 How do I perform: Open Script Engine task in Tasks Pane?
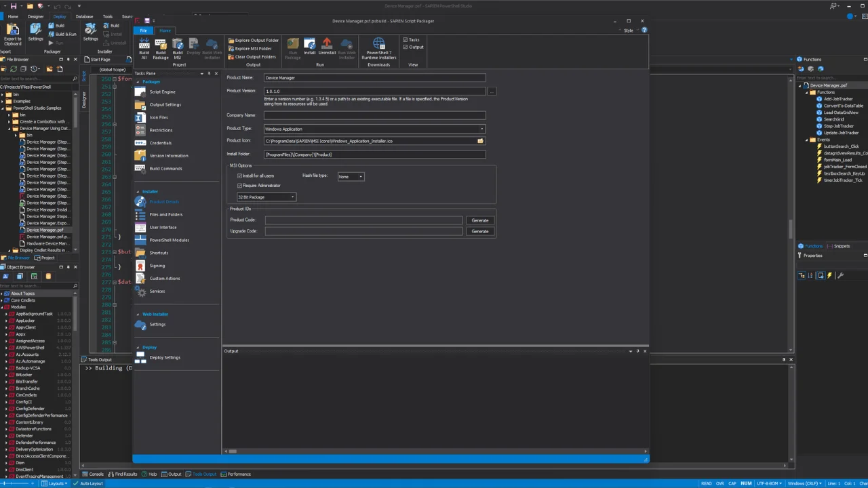tap(162, 91)
